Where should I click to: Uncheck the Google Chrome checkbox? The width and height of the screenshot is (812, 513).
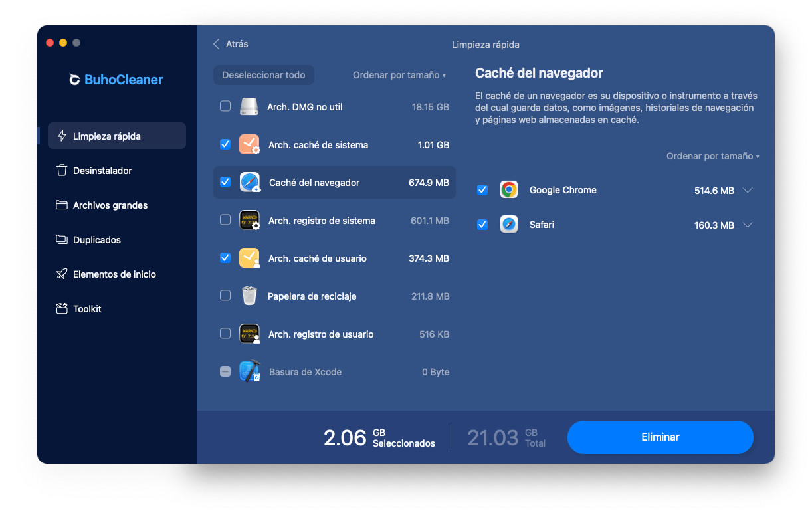[482, 190]
